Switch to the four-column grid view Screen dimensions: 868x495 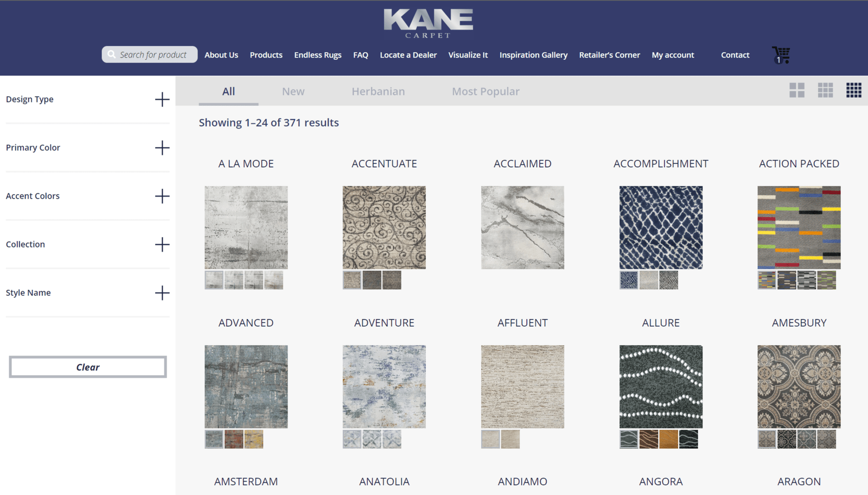[x=854, y=90]
